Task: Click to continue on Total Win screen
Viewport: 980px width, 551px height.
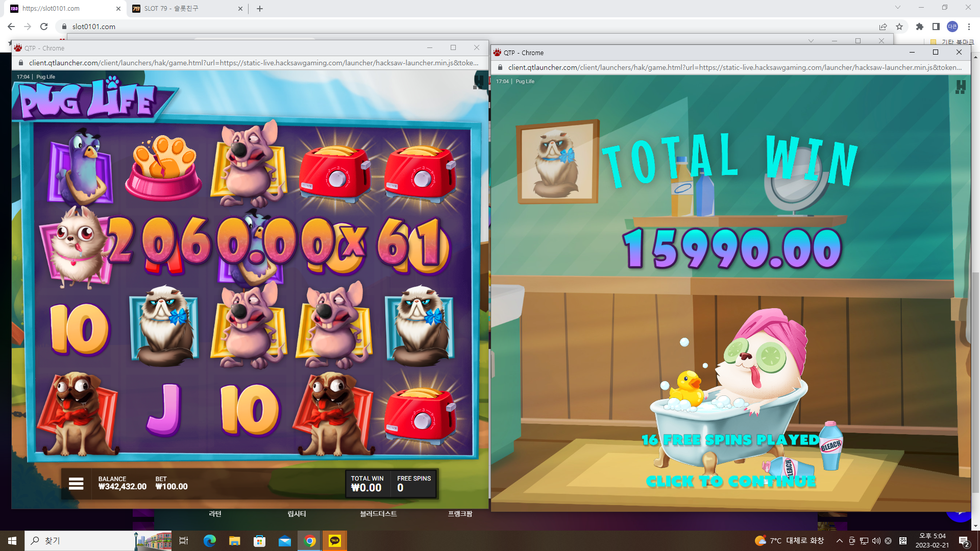Action: pyautogui.click(x=731, y=482)
